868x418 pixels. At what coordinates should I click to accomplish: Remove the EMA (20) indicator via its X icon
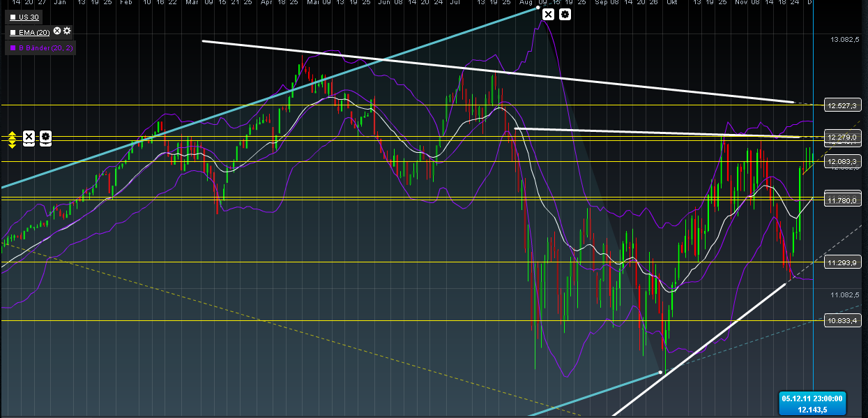pos(56,31)
